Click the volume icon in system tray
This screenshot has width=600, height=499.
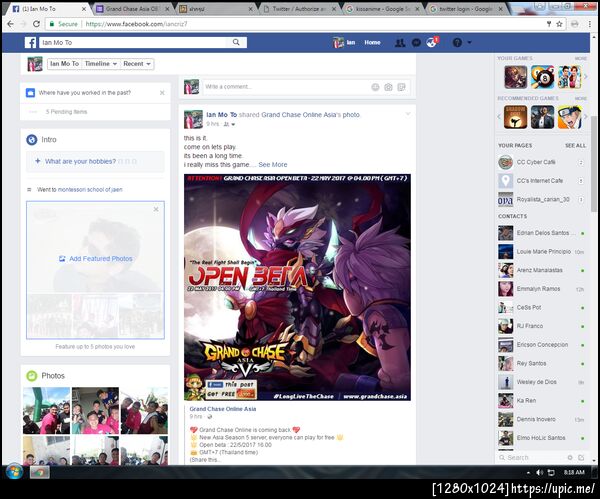pyautogui.click(x=540, y=473)
